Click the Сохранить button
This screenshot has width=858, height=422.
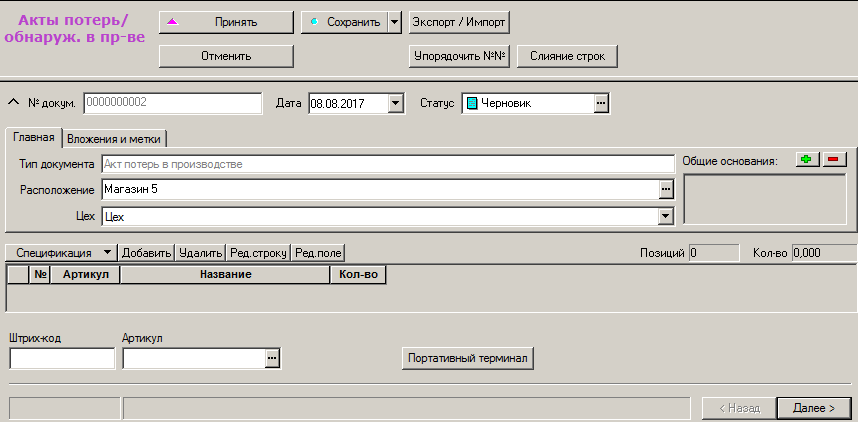(x=345, y=22)
